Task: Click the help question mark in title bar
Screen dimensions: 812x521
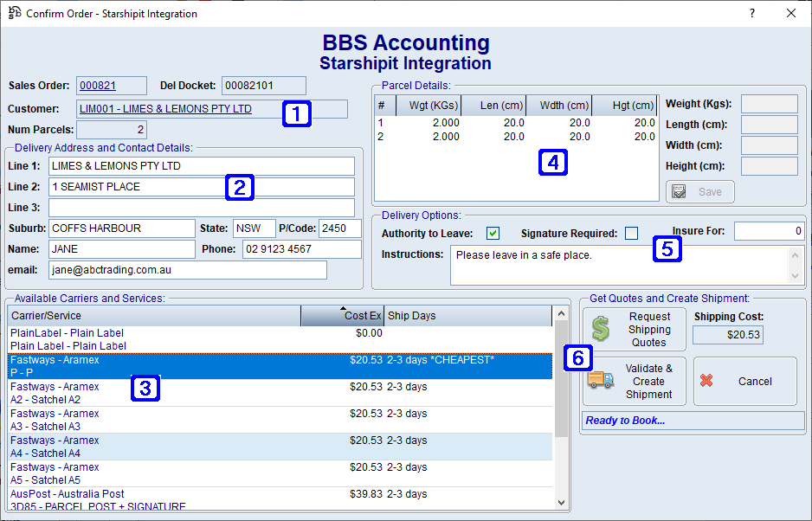Action: (751, 13)
